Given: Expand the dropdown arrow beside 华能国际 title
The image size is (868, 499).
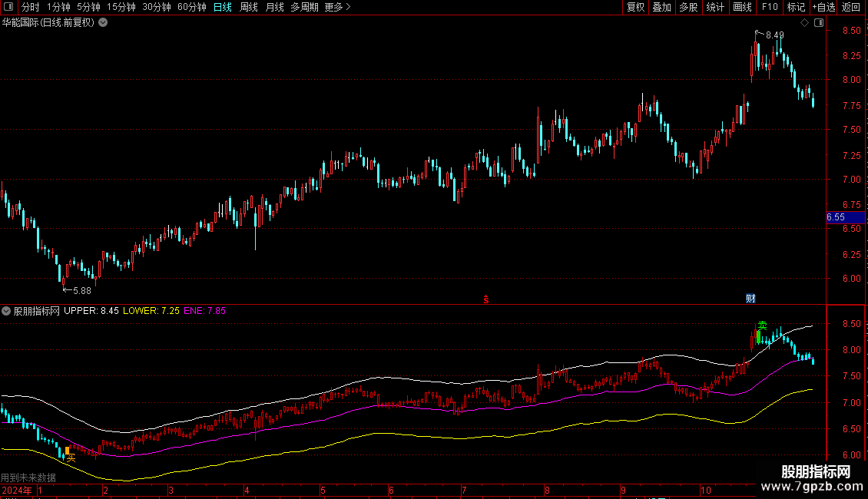Looking at the screenshot, I should click(103, 22).
